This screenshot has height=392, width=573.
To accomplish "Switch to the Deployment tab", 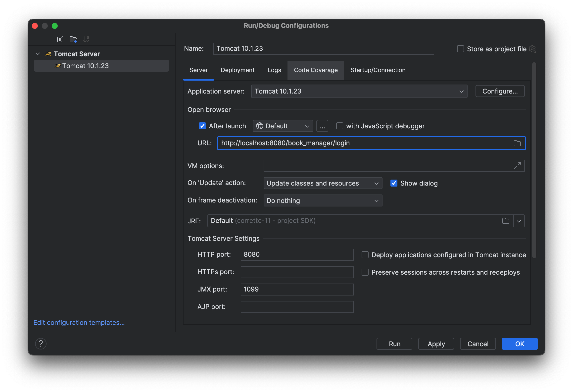I will pos(238,70).
